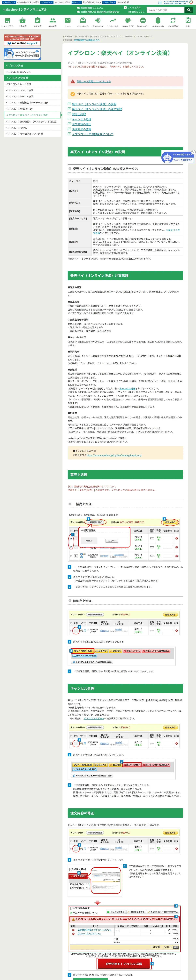
Task: Jump to イプシロンへのお問合せについて anchor
Action: point(92,134)
